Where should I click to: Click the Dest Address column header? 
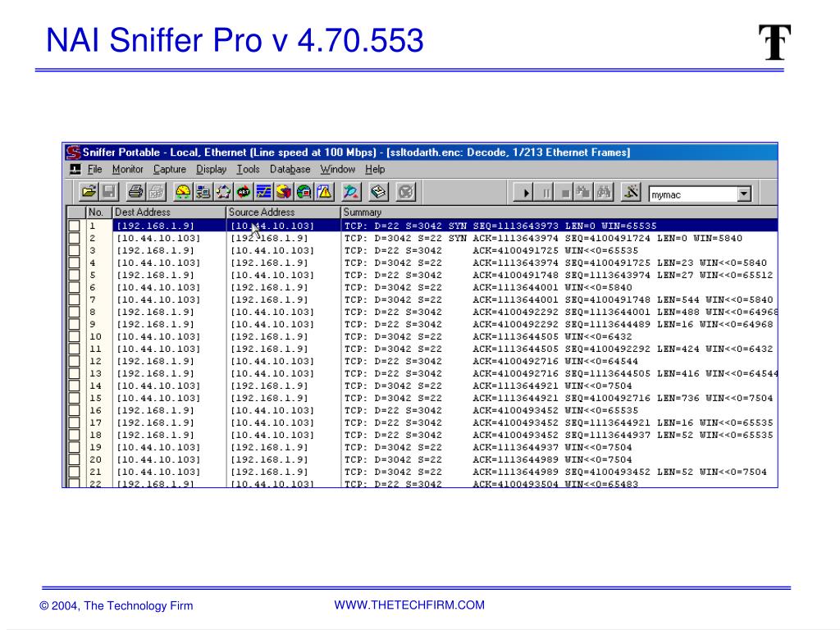169,212
